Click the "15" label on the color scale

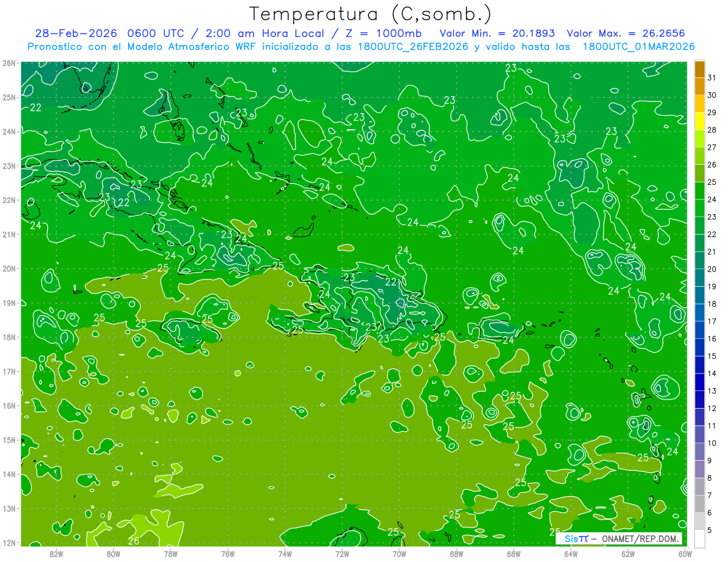(x=712, y=356)
